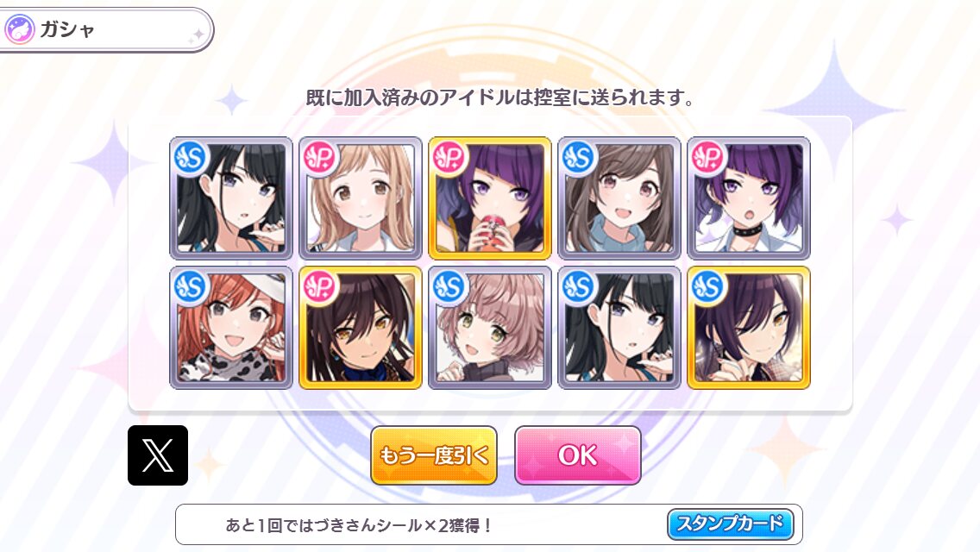This screenshot has width=980, height=552.
Task: Select the gold-framed dark purple-haired idol card
Action: (x=749, y=328)
